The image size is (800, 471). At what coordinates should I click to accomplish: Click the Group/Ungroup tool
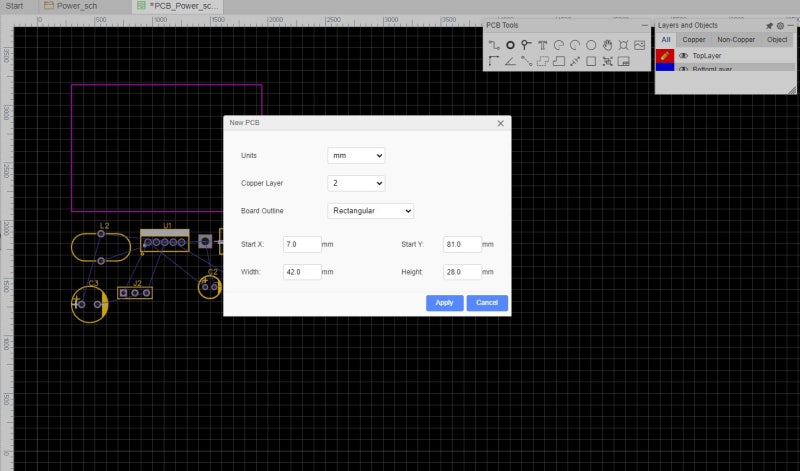[607, 61]
